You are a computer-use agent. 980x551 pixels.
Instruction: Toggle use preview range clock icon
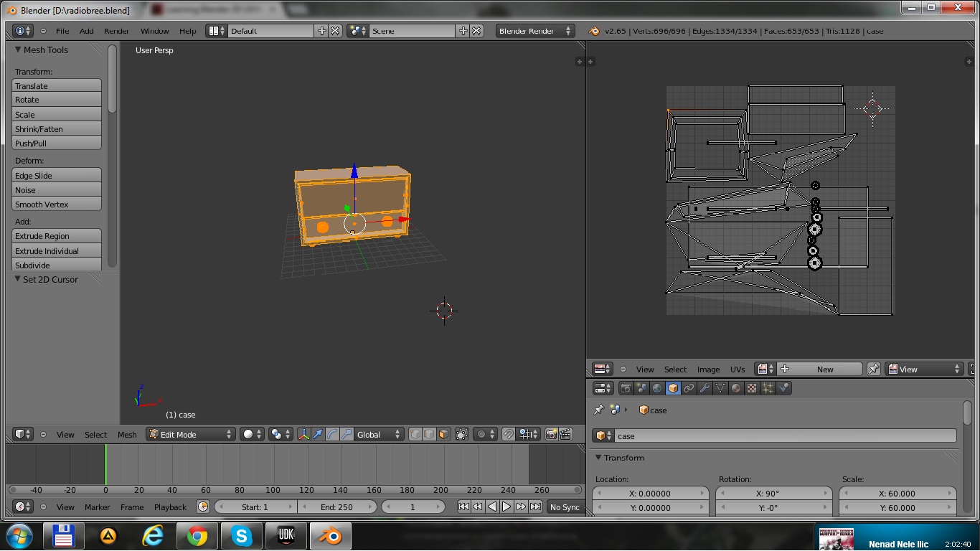(x=203, y=507)
